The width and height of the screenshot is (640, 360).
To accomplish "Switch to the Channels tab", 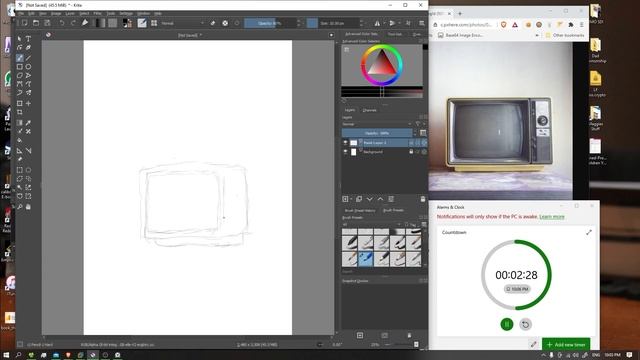I will click(369, 110).
